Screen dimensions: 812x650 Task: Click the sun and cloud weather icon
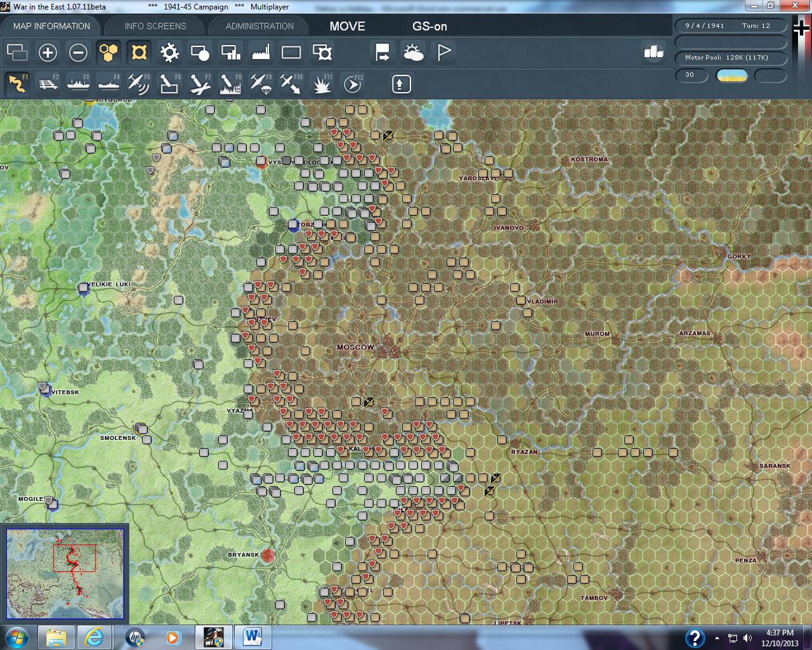(413, 52)
